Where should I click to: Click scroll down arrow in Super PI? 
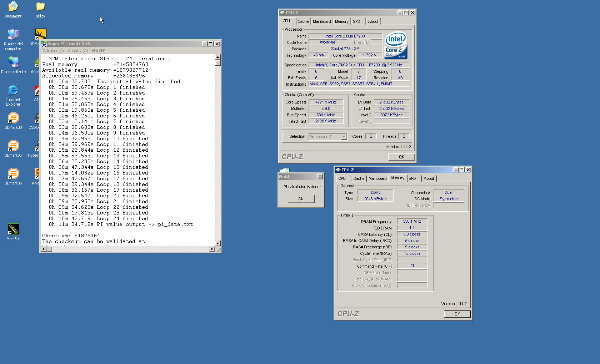tap(218, 243)
